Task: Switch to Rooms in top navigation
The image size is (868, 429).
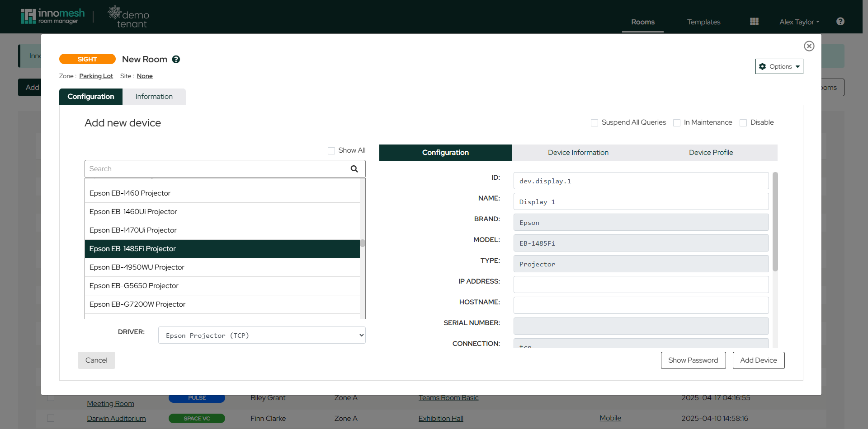Action: point(643,22)
